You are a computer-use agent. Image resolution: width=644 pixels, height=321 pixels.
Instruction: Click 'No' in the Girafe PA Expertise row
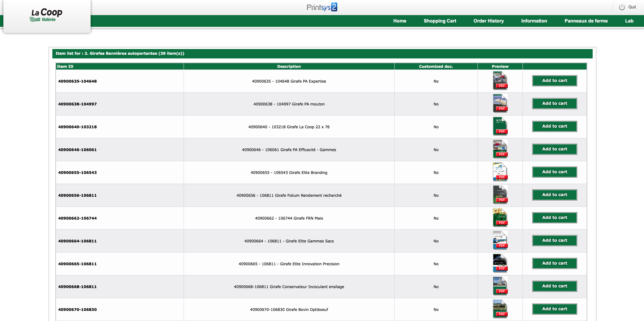click(436, 81)
